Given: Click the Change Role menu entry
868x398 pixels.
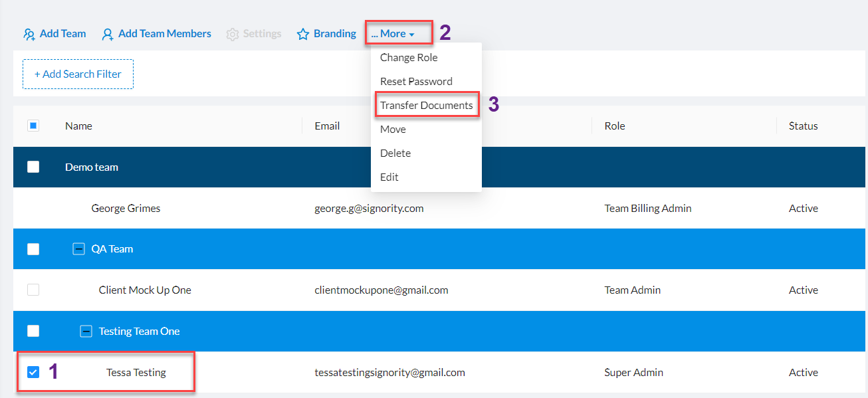Looking at the screenshot, I should [408, 57].
